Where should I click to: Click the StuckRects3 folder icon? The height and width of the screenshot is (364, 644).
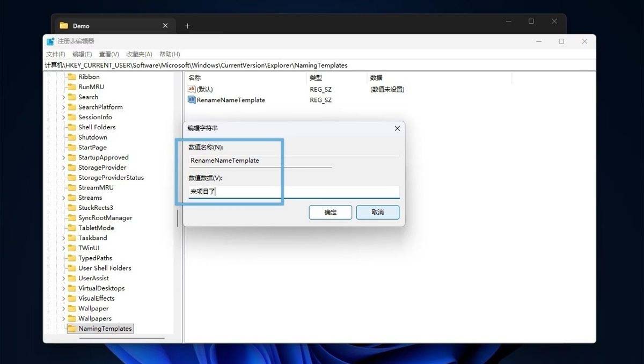point(71,208)
